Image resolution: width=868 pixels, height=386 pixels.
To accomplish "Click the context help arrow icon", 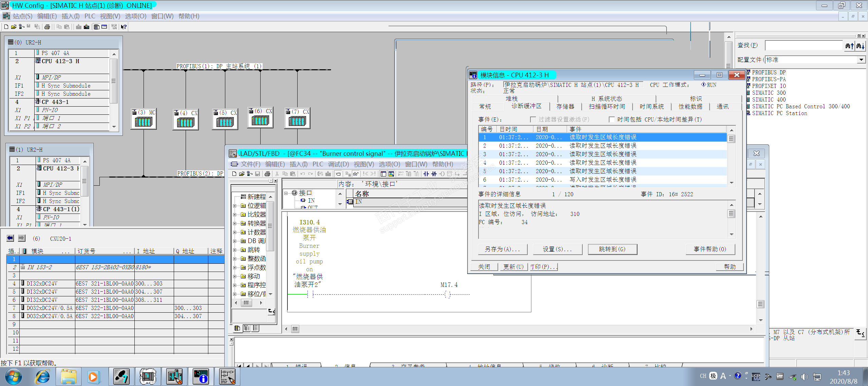I will coord(124,27).
